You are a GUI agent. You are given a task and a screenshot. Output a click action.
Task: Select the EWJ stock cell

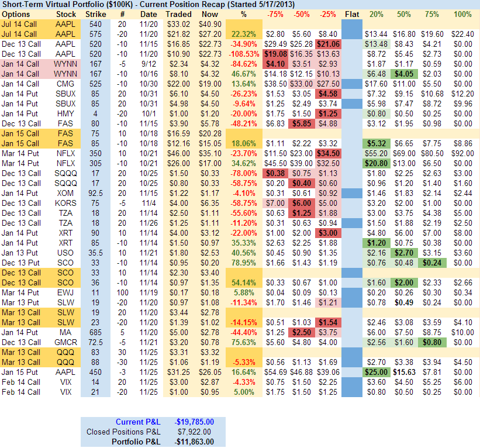click(x=65, y=292)
